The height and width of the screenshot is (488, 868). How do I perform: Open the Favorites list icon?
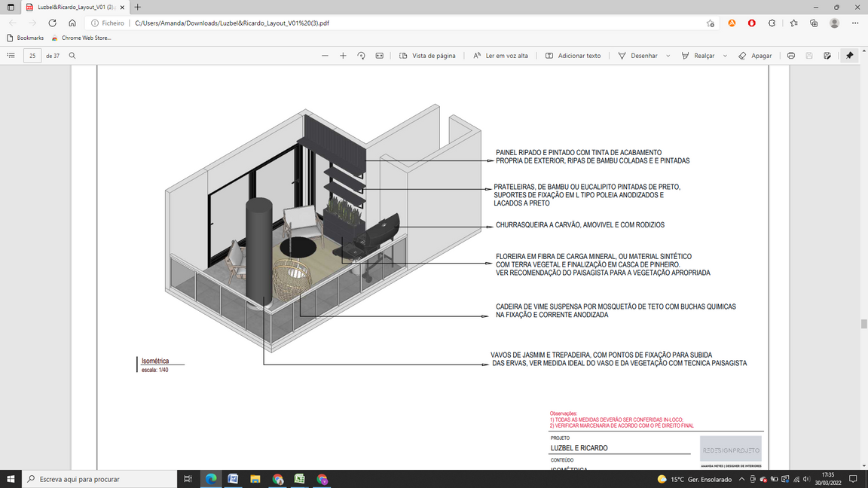[794, 23]
